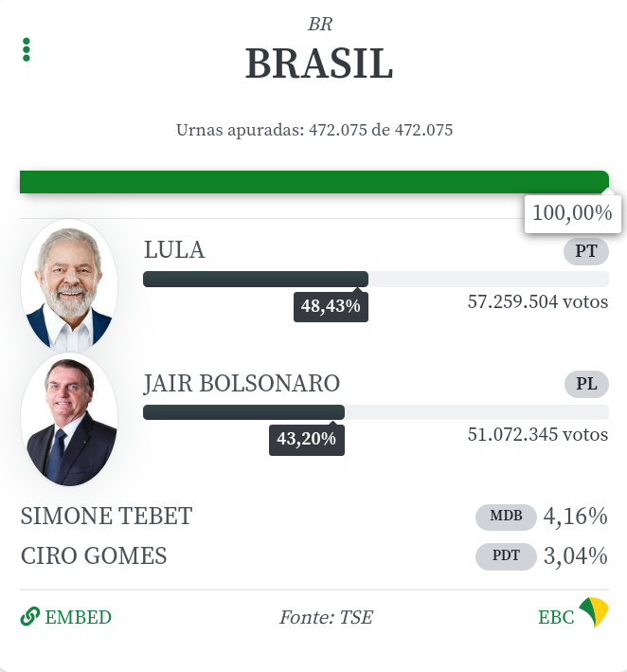This screenshot has height=672, width=627.
Task: Click Lula's vote percentage bar
Action: point(376,279)
